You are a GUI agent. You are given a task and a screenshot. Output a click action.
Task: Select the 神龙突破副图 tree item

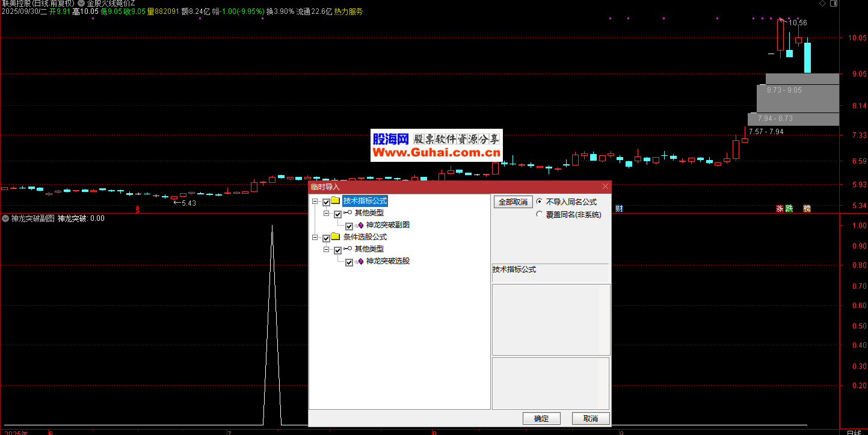pyautogui.click(x=387, y=225)
